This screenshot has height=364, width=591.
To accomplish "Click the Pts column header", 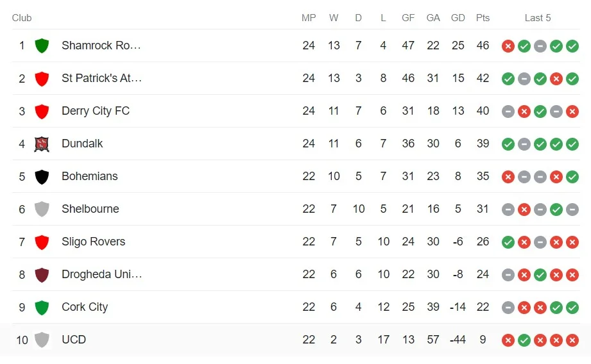I will pyautogui.click(x=483, y=18).
